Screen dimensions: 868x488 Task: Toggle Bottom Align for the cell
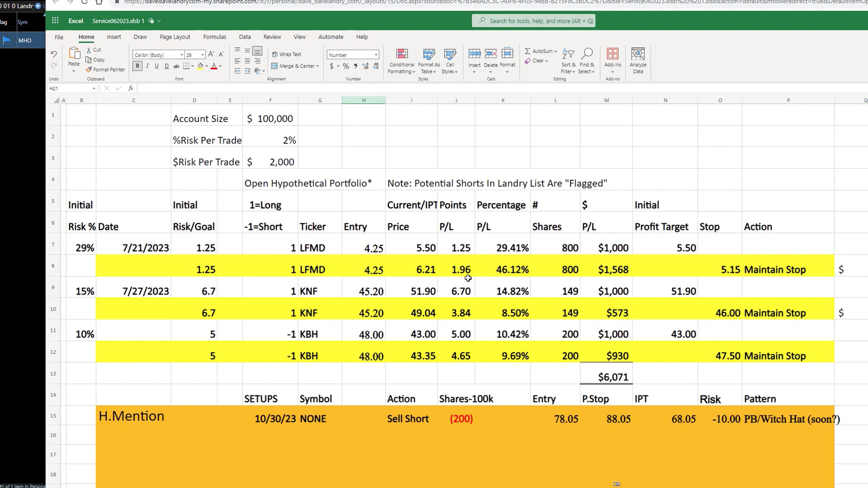click(x=257, y=51)
